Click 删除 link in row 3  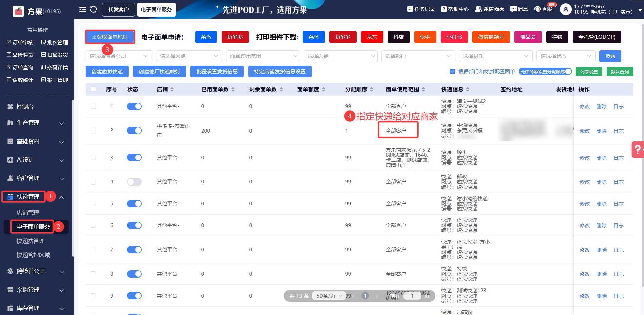pos(601,158)
